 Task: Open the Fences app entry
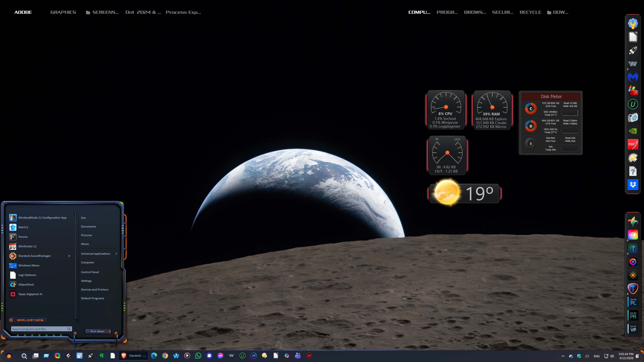tap(23, 237)
